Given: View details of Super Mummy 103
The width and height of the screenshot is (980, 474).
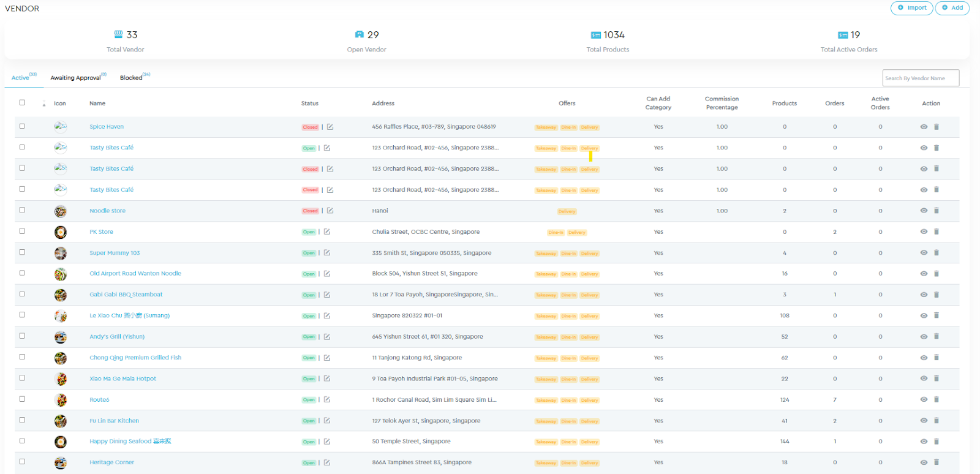Looking at the screenshot, I should pyautogui.click(x=924, y=252).
